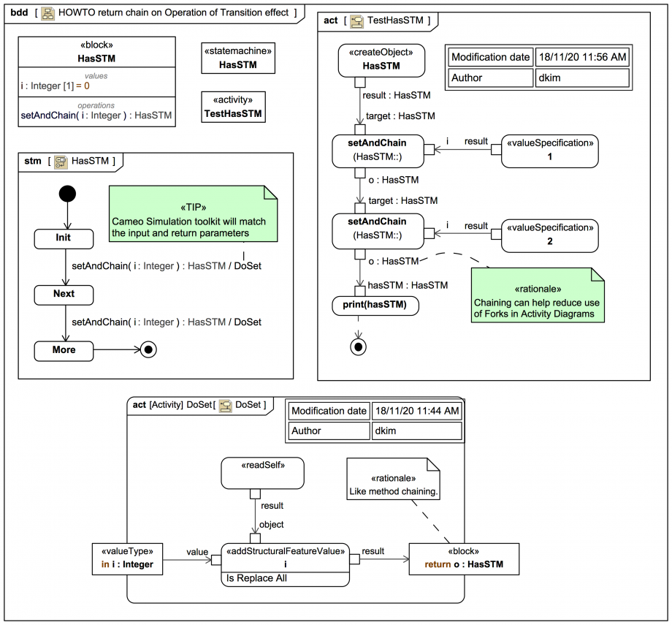Click the 'in i : Integer' parameter node
Viewport: 672px width, 625px height.
127,559
